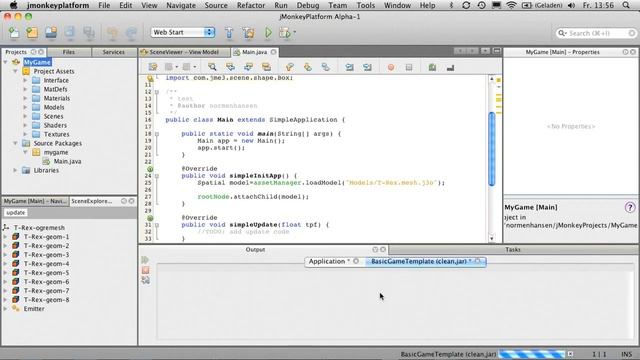Click the Save All toolbar icon

point(89,33)
